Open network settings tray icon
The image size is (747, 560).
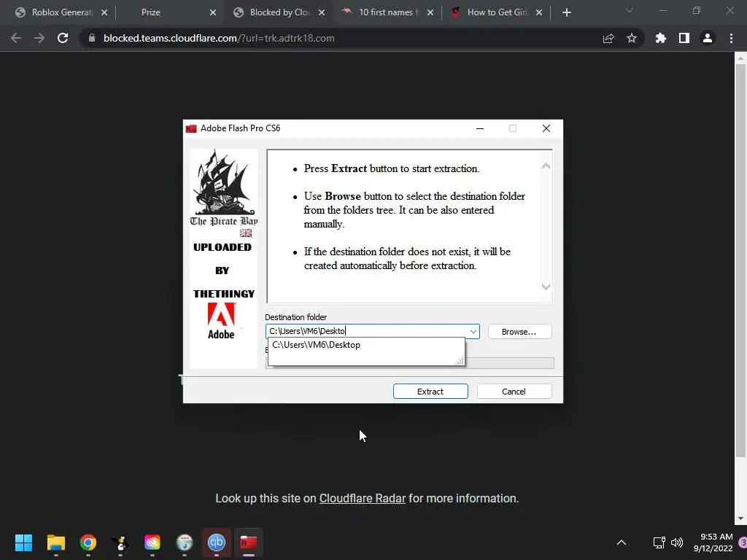point(659,542)
